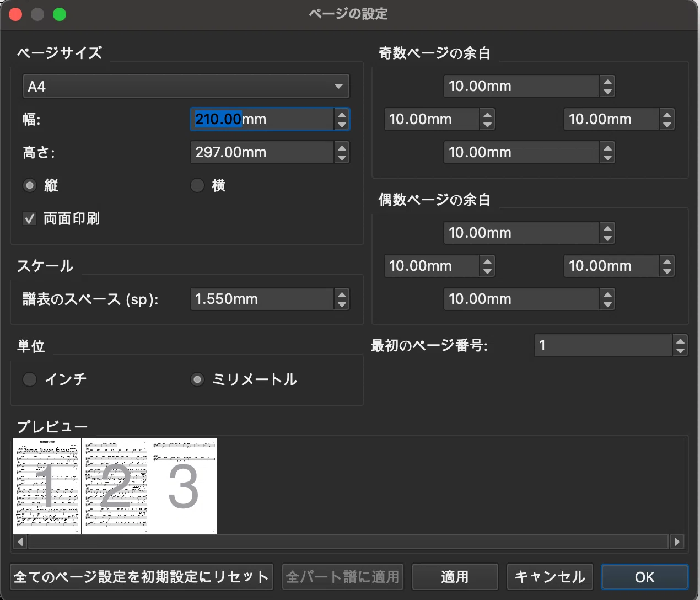
Task: Decrease 最初のページ番号 with down arrow
Action: pos(680,351)
